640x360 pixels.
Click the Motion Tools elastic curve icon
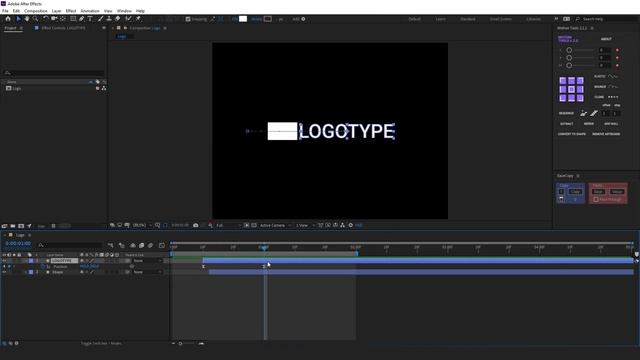(x=613, y=76)
